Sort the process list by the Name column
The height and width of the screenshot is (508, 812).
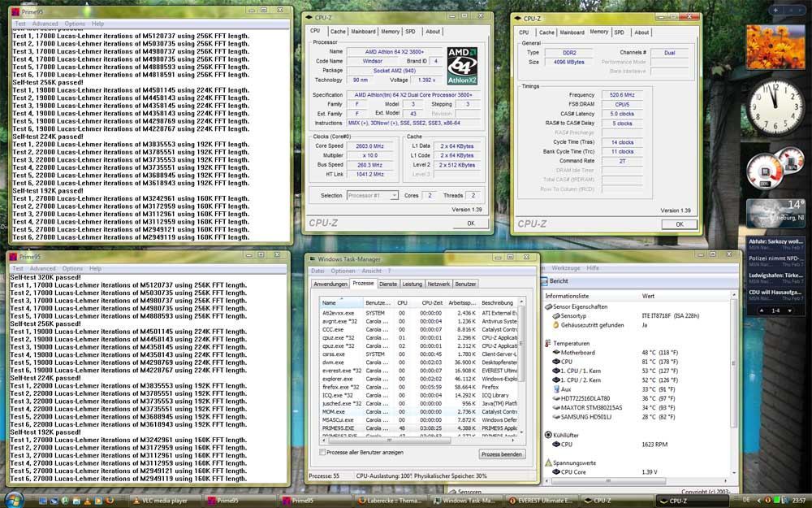[x=342, y=302]
